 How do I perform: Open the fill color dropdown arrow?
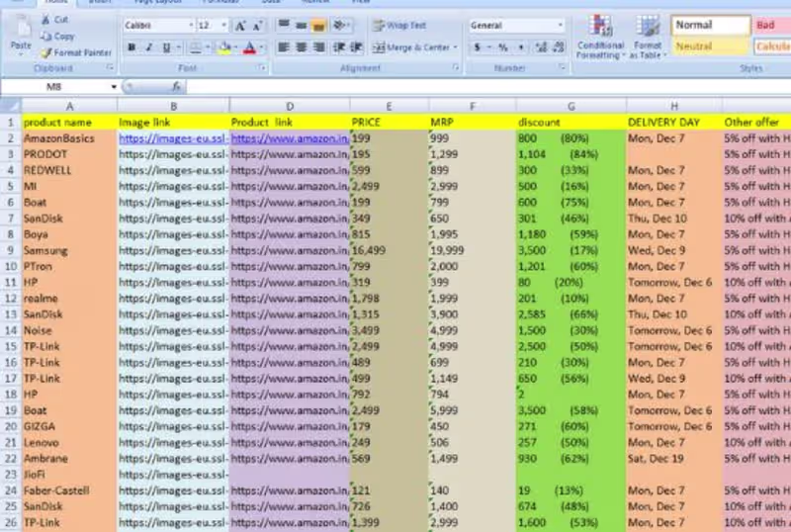point(235,47)
